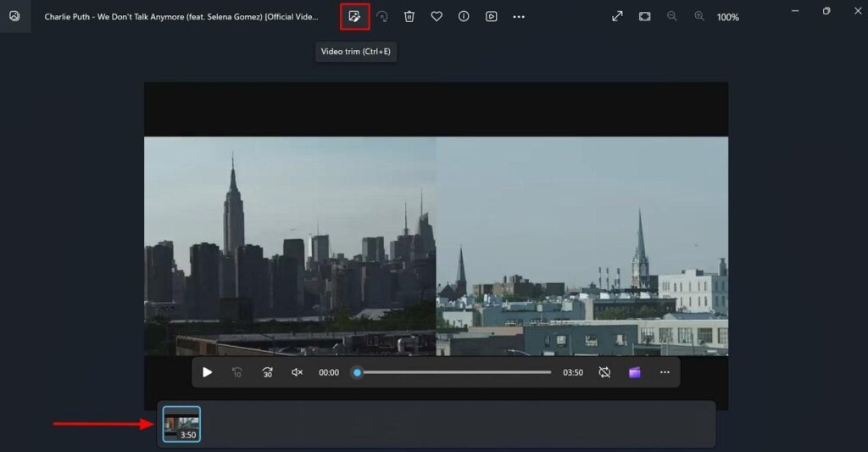Image resolution: width=868 pixels, height=452 pixels.
Task: Open file info panel
Action: 464,17
